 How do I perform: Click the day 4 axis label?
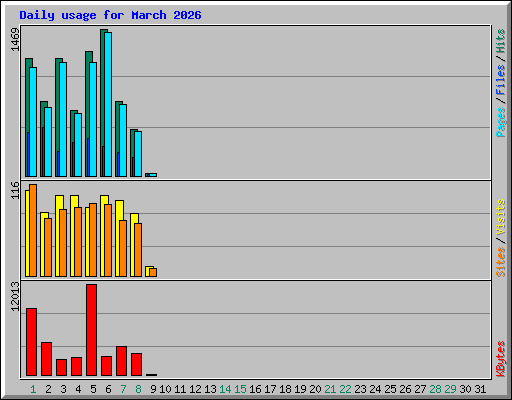click(78, 389)
